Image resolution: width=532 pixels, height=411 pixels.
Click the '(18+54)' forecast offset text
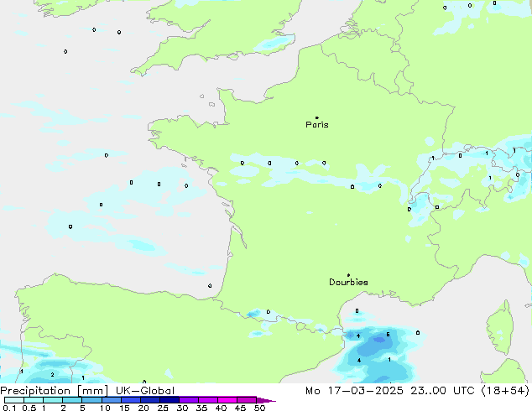tap(505, 391)
